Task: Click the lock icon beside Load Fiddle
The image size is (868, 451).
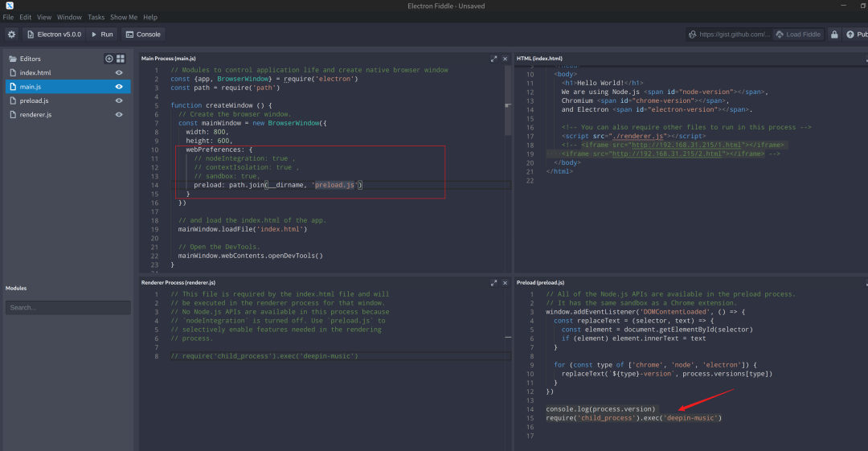Action: click(x=834, y=35)
